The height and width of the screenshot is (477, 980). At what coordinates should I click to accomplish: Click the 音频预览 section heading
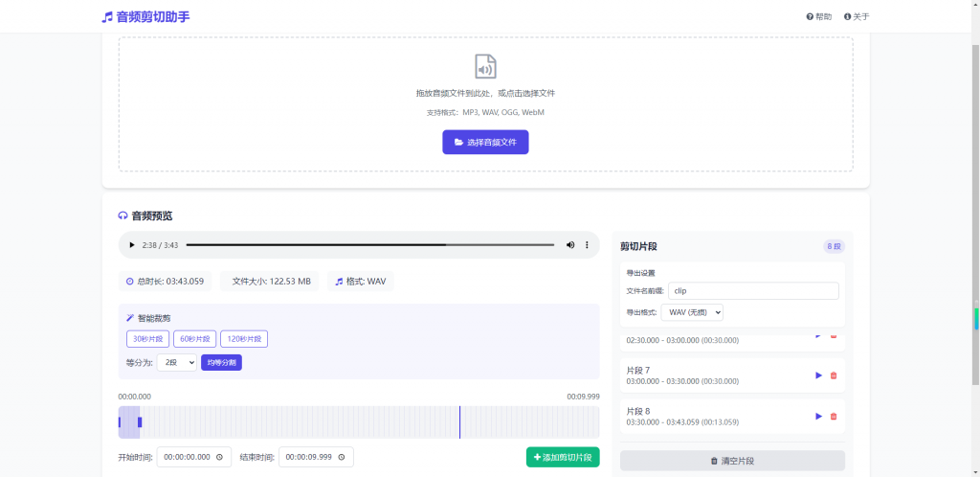145,216
